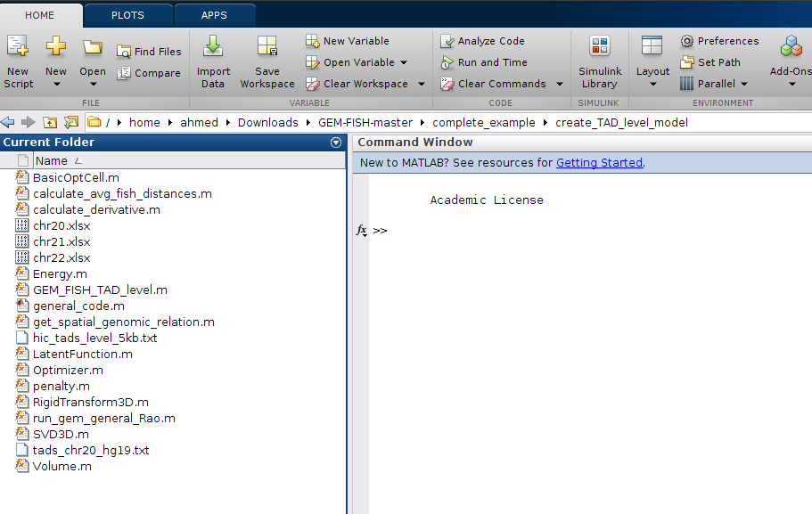The image size is (812, 514).
Task: Click Run and Time button
Action: [x=484, y=62]
